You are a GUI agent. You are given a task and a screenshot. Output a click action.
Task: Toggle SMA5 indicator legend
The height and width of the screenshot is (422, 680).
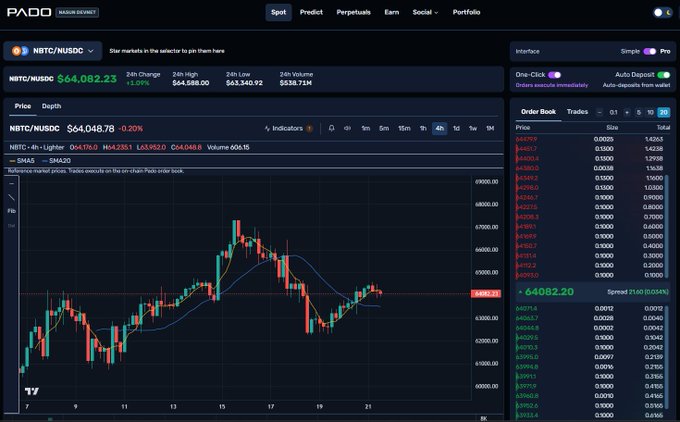22,161
